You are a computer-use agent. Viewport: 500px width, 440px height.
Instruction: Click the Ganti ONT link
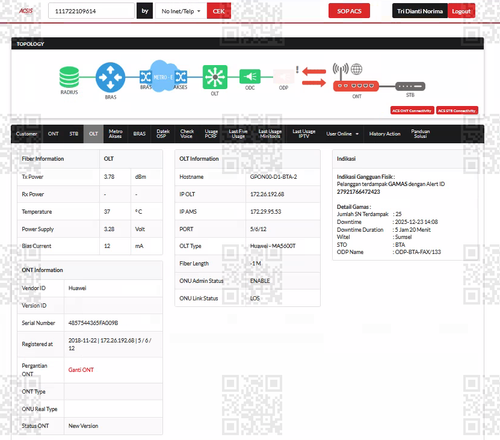coord(81,370)
